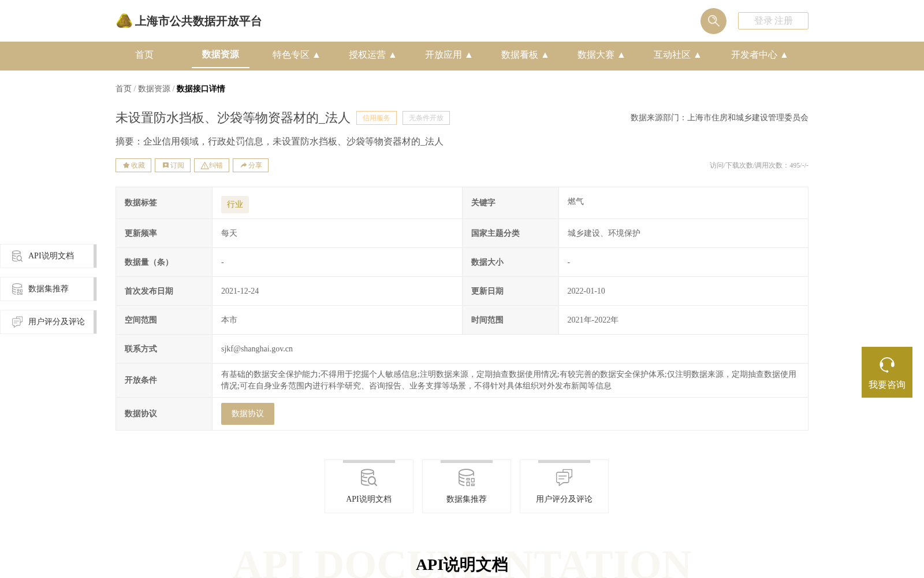Click the 每天 update frequency value
This screenshot has height=578, width=924.
[x=229, y=234]
